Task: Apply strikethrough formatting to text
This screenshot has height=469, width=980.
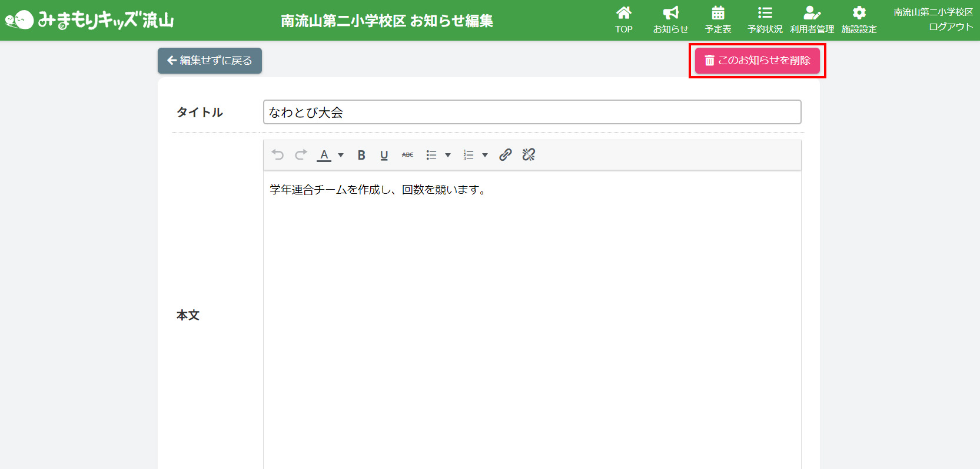Action: click(x=407, y=155)
